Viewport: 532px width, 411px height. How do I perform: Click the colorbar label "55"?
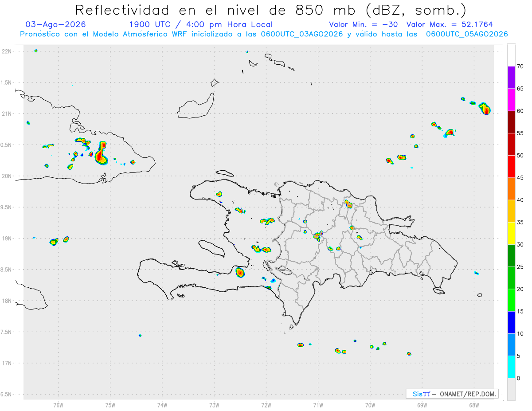[x=520, y=133]
